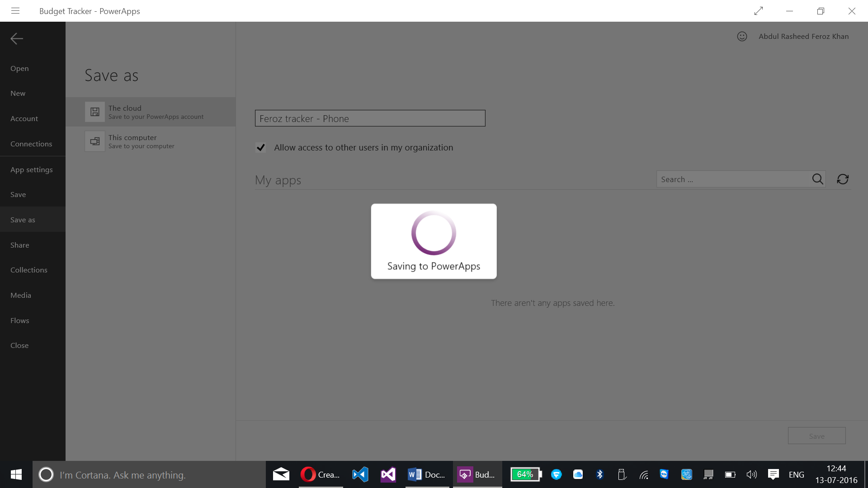Click the ENG language indicator
The image size is (868, 488).
pyautogui.click(x=796, y=474)
